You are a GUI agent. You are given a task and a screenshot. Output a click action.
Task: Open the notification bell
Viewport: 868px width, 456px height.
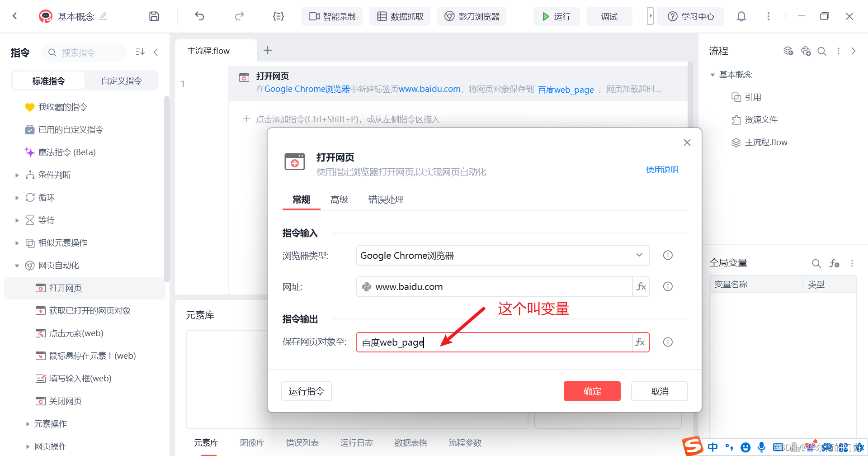point(741,16)
